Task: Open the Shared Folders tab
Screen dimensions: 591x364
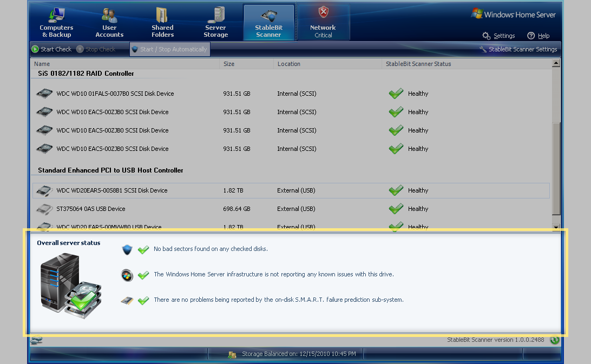Action: point(162,23)
